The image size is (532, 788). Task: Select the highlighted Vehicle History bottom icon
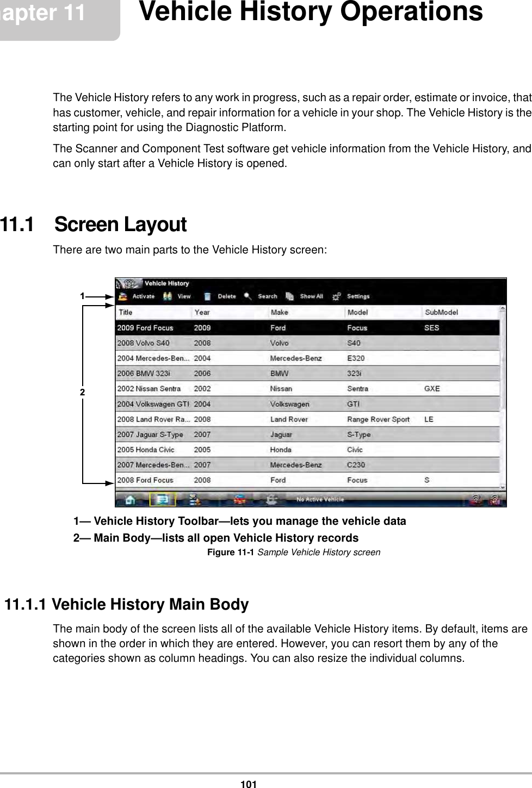pyautogui.click(x=162, y=499)
